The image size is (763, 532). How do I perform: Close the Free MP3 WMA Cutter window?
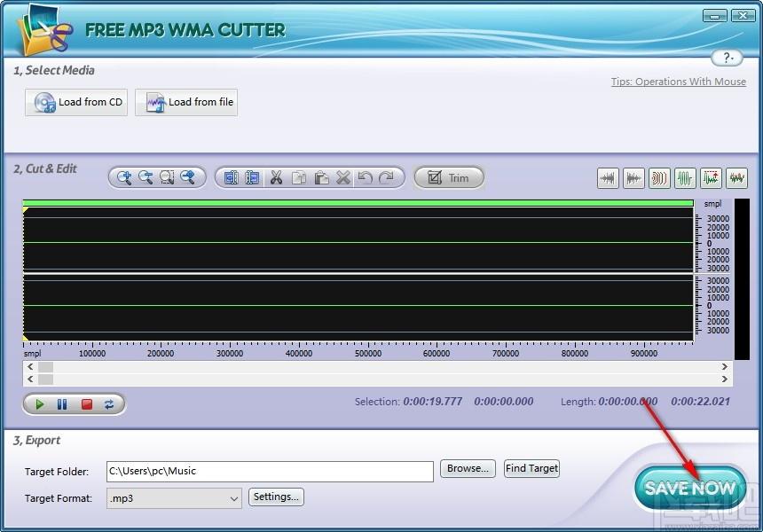(743, 16)
